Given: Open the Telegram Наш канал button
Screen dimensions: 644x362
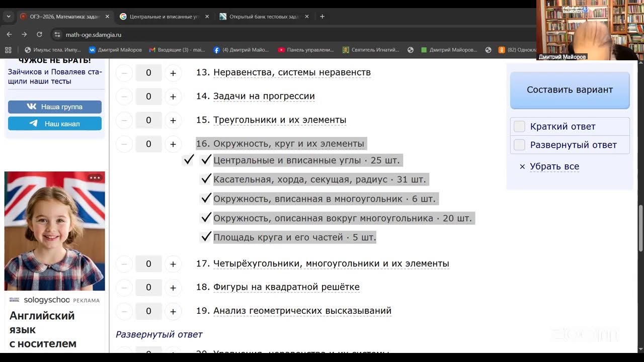Looking at the screenshot, I should coord(55,124).
